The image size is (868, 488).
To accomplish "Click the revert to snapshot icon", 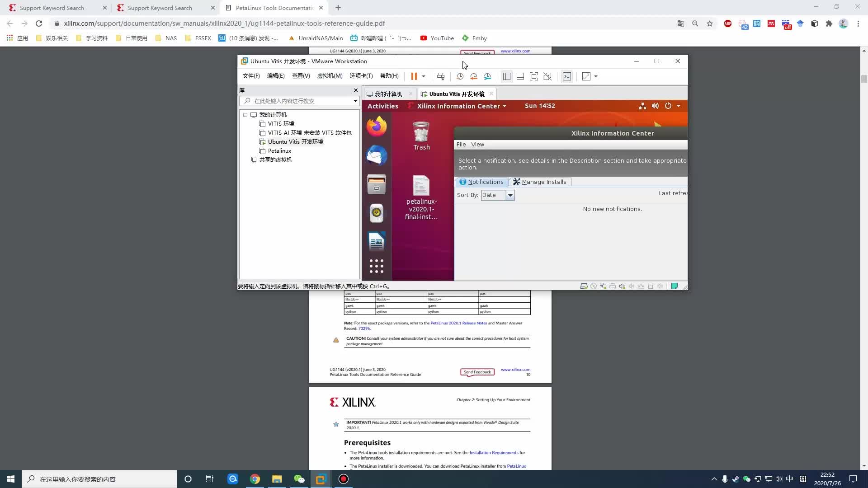I will point(474,76).
